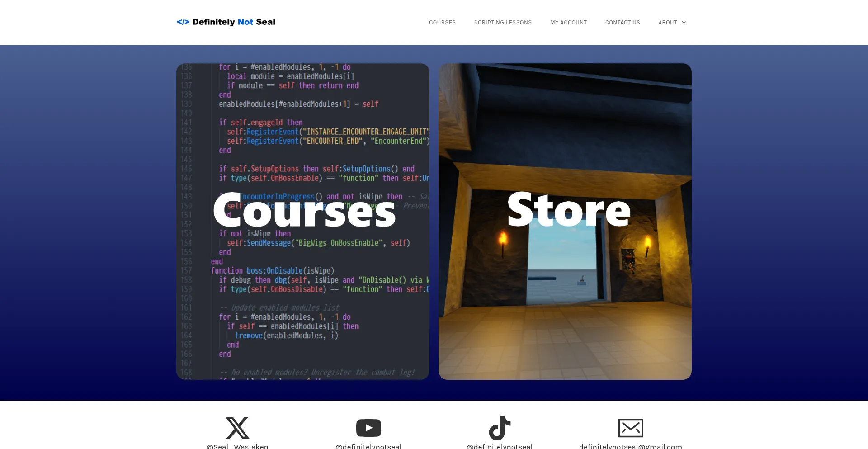Click the @definitelynotseal handle under YouTube

(368, 446)
